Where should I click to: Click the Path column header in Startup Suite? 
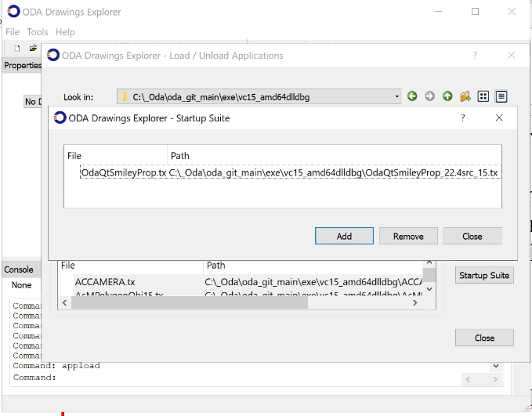click(335, 156)
